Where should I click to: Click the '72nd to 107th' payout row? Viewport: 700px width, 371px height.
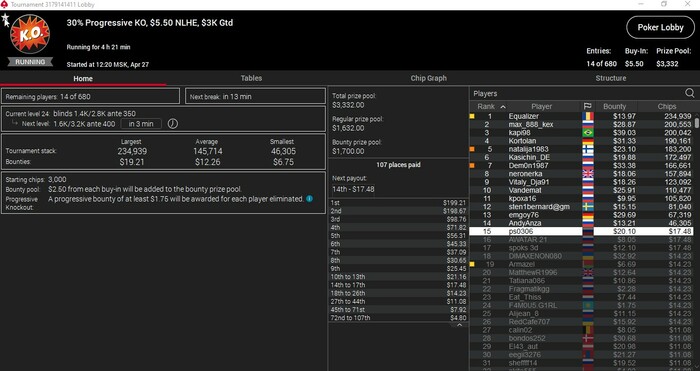click(x=398, y=318)
